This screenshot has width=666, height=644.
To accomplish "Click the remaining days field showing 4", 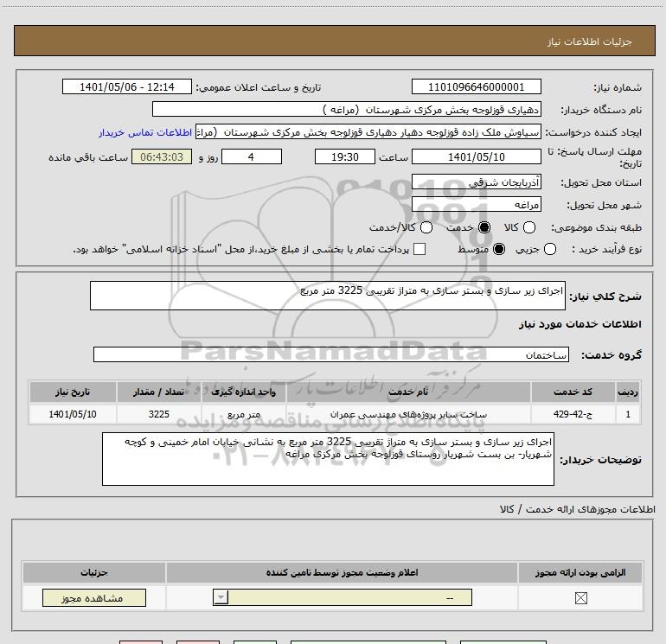I will point(252,156).
